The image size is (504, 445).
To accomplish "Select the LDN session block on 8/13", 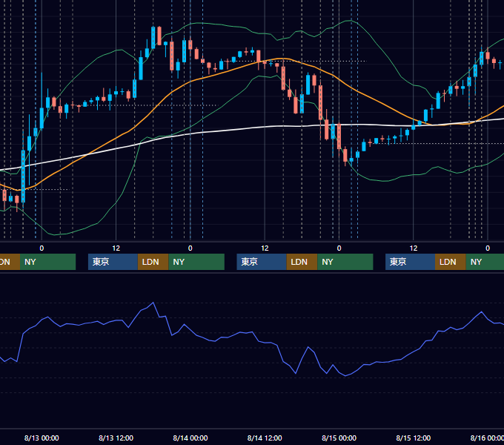I will (x=153, y=262).
